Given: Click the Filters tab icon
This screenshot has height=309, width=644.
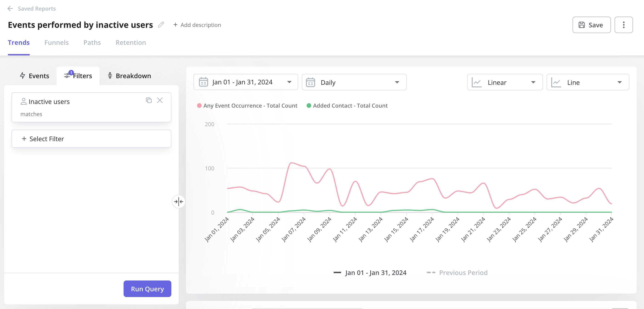Looking at the screenshot, I should pos(67,76).
